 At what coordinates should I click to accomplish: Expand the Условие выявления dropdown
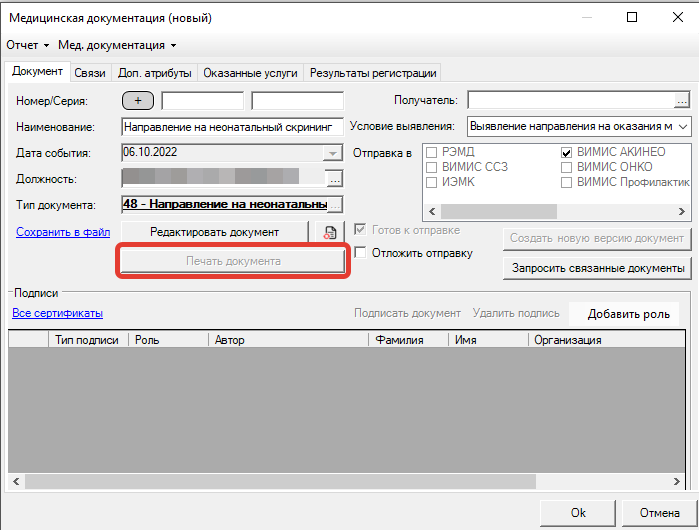pos(682,126)
